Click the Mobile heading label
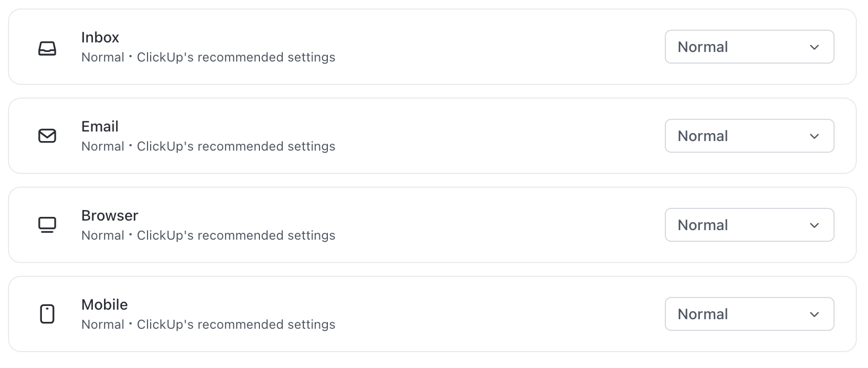 point(105,304)
